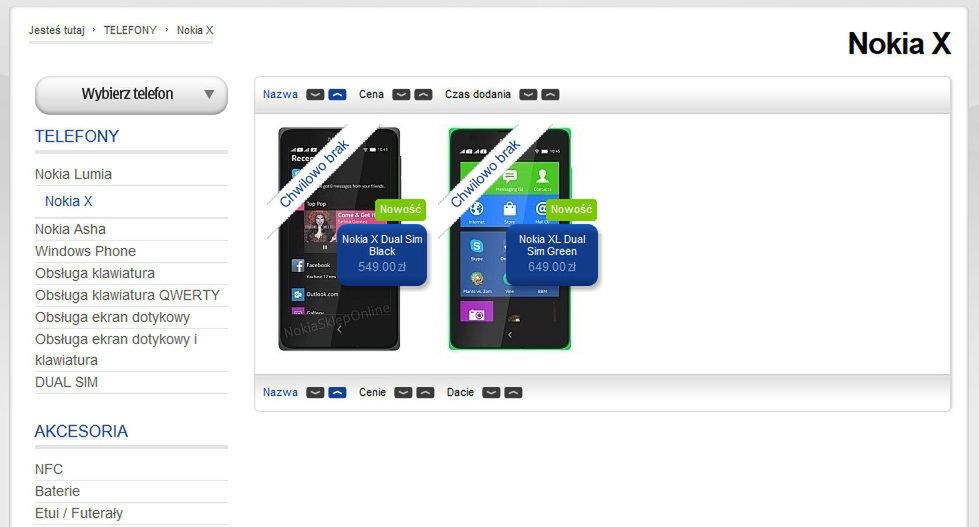Click the Nazwa sort label in top bar

[280, 94]
